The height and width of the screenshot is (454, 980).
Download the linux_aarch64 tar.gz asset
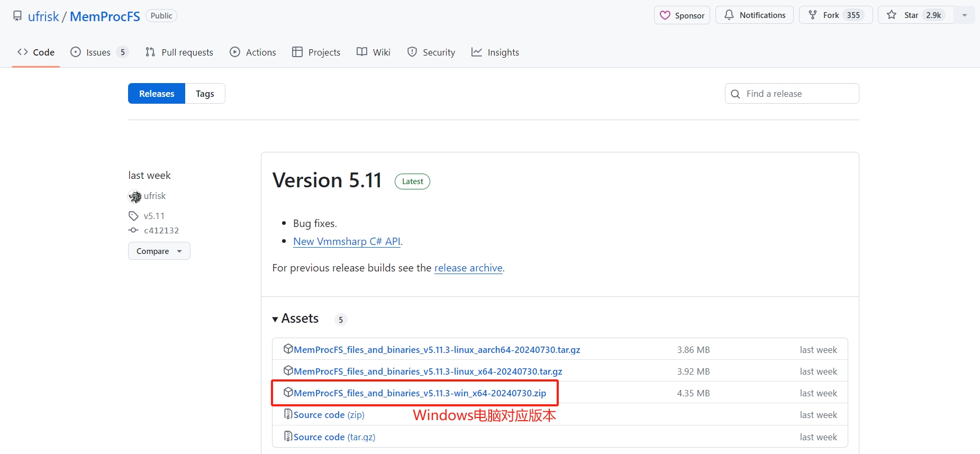437,350
